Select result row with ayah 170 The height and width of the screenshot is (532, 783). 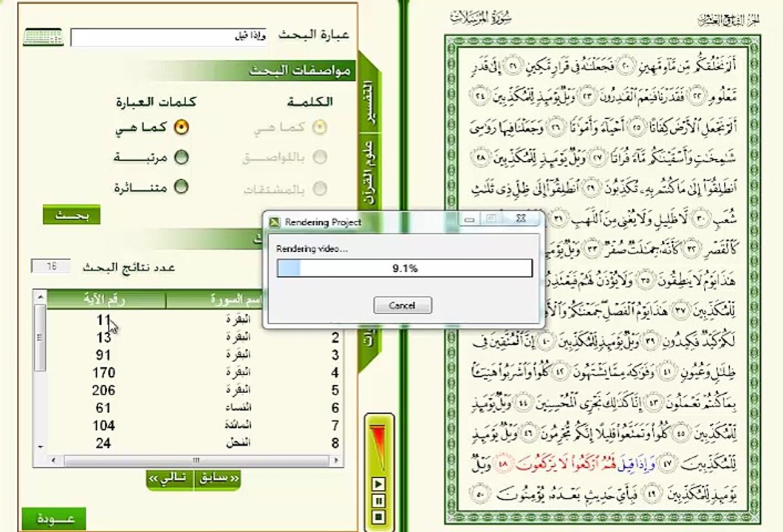[x=195, y=372]
